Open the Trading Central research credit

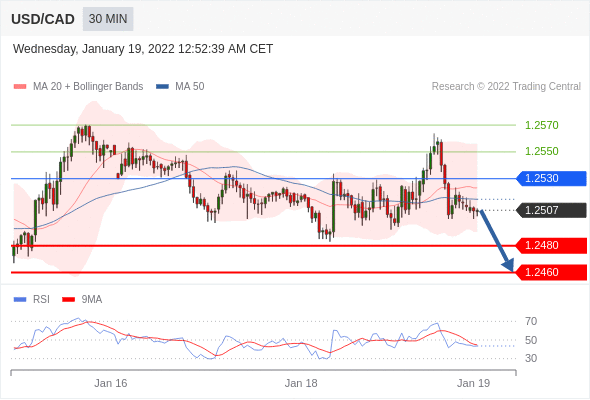(x=506, y=87)
